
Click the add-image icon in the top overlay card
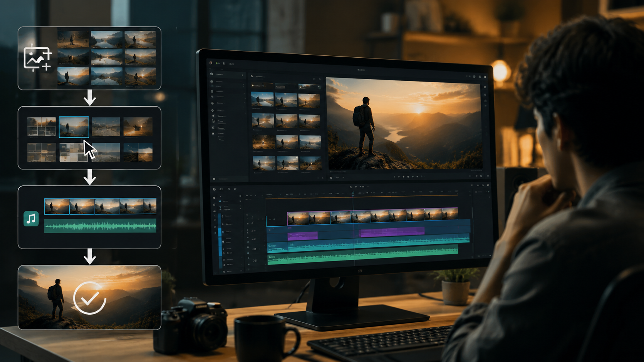pyautogui.click(x=37, y=58)
